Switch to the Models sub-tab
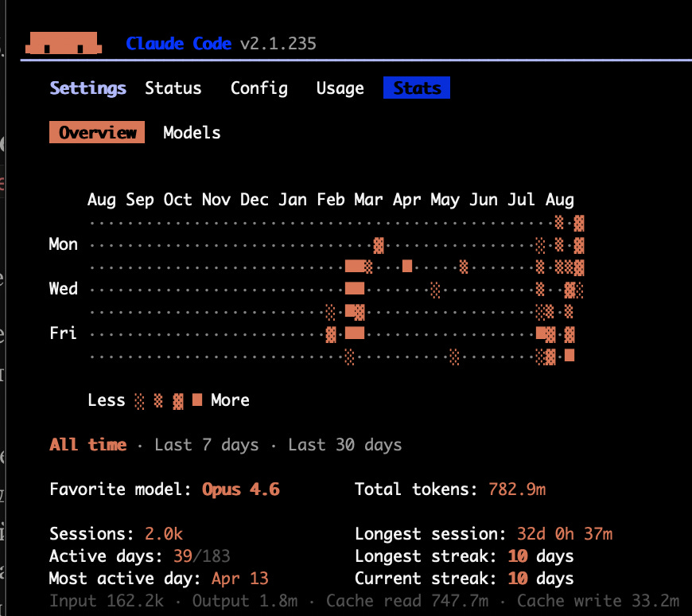This screenshot has width=692, height=616. (192, 132)
